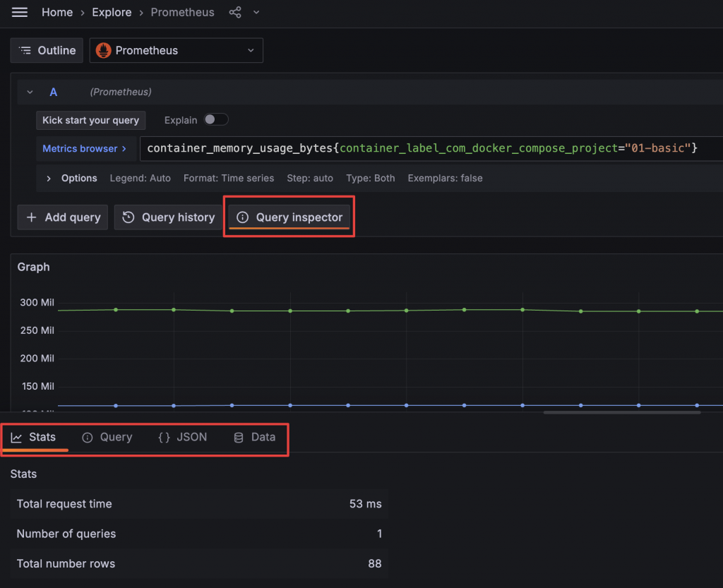Click the Prometheus flame logo icon
Image resolution: width=723 pixels, height=588 pixels.
[103, 50]
